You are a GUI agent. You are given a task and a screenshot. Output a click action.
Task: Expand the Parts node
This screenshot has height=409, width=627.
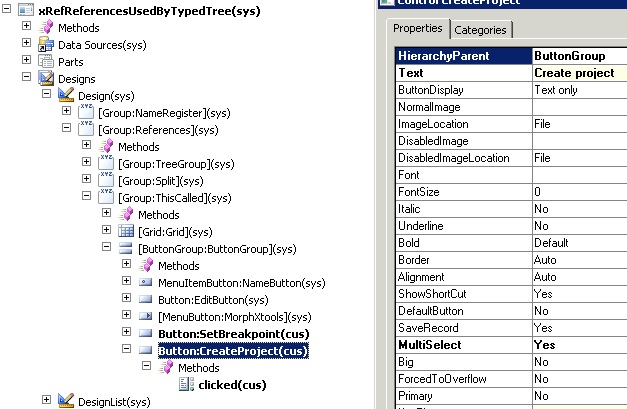point(26,59)
